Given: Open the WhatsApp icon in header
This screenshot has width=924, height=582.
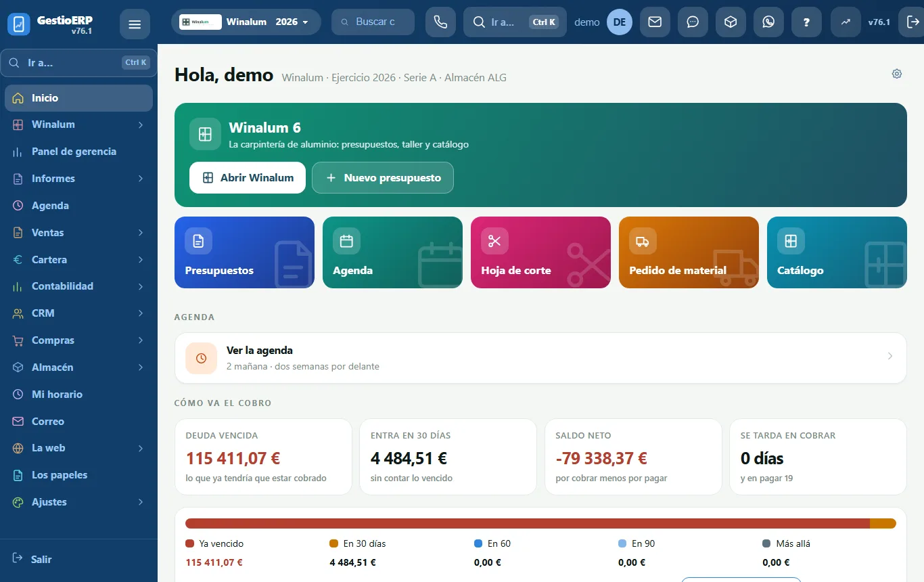Looking at the screenshot, I should 768,22.
